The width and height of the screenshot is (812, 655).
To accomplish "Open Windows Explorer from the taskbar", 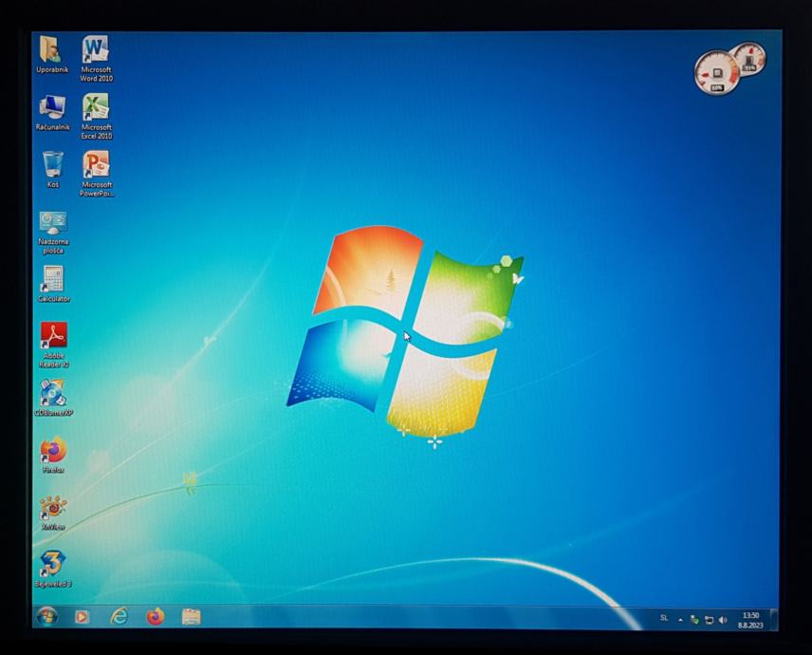I will [x=191, y=617].
